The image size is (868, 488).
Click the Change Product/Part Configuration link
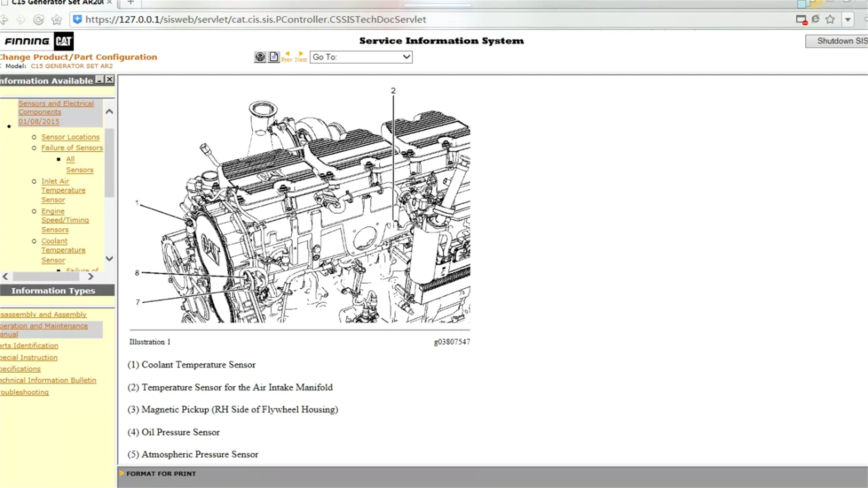[78, 56]
